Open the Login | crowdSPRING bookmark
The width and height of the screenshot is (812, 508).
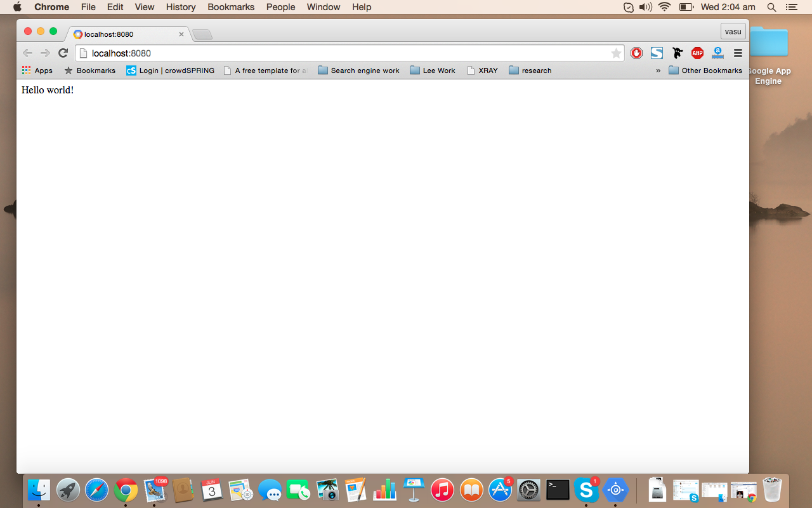[x=170, y=70]
